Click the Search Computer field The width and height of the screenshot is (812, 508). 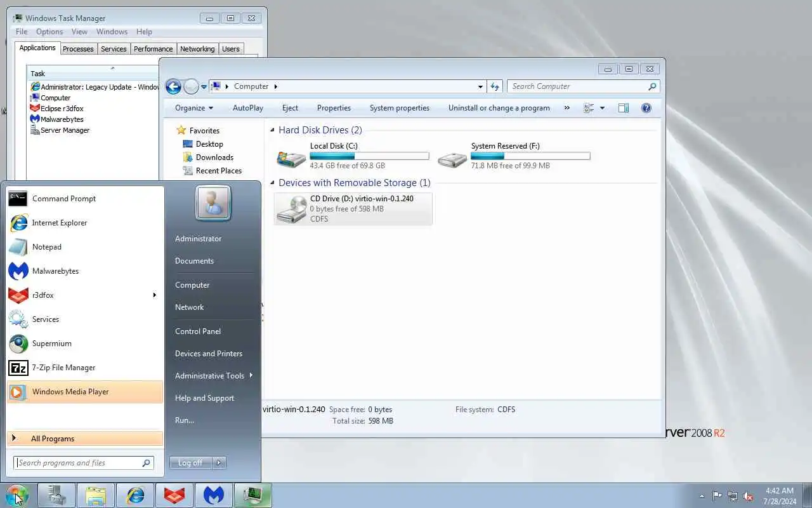[584, 86]
